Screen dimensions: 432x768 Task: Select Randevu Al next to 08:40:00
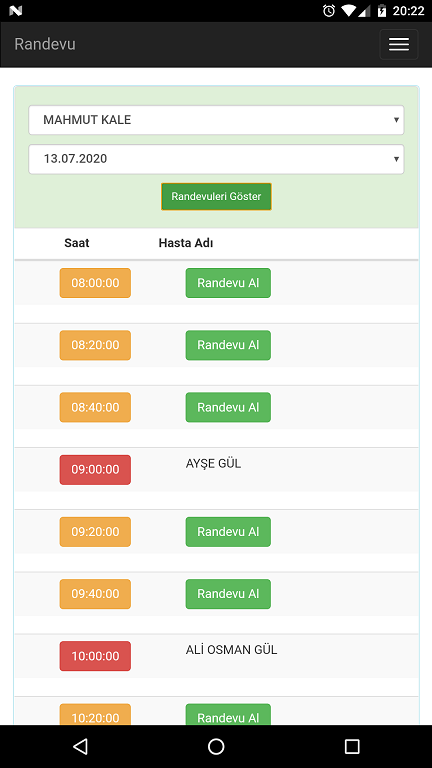point(228,407)
